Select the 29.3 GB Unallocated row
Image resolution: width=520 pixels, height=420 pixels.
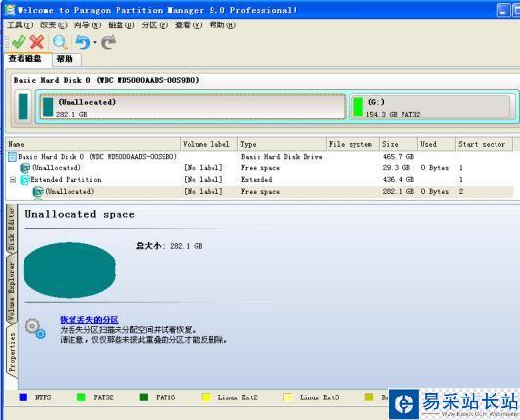pyautogui.click(x=260, y=168)
